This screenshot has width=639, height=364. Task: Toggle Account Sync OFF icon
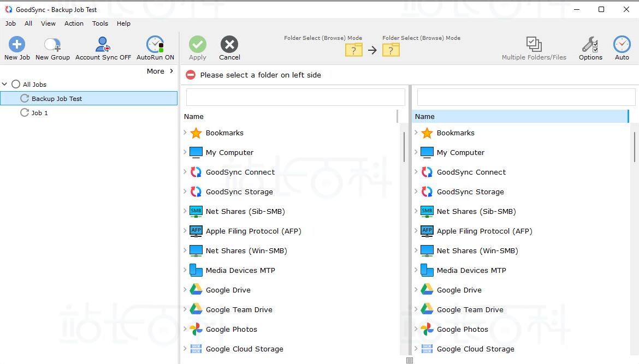coord(103,44)
